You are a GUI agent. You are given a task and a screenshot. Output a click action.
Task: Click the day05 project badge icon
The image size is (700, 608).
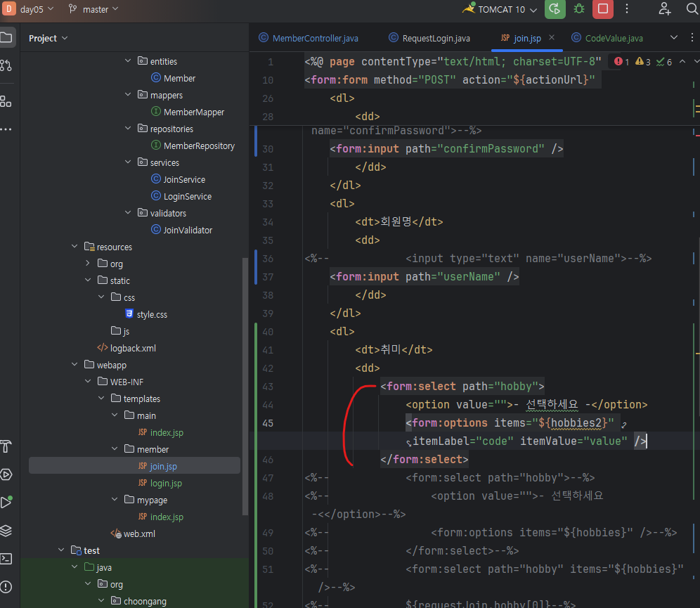pos(9,8)
